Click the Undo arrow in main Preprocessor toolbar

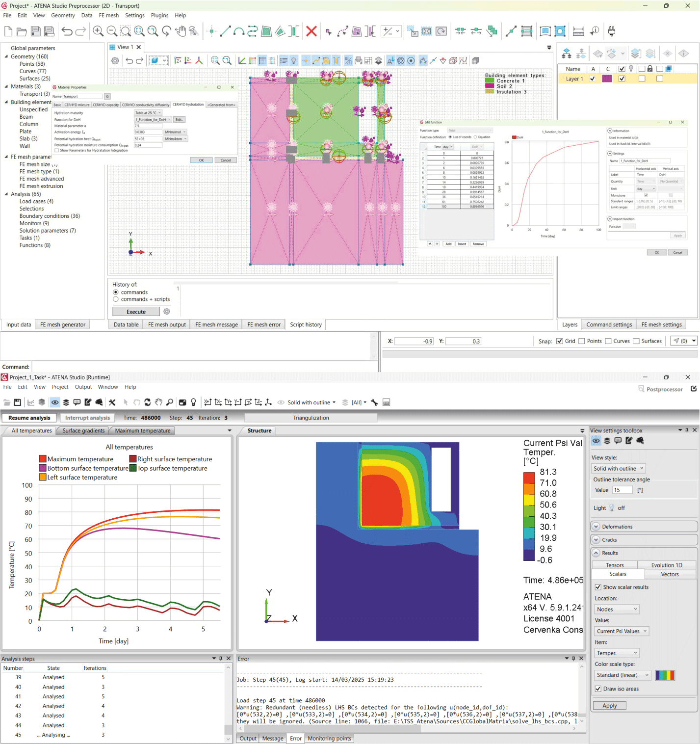pos(67,31)
